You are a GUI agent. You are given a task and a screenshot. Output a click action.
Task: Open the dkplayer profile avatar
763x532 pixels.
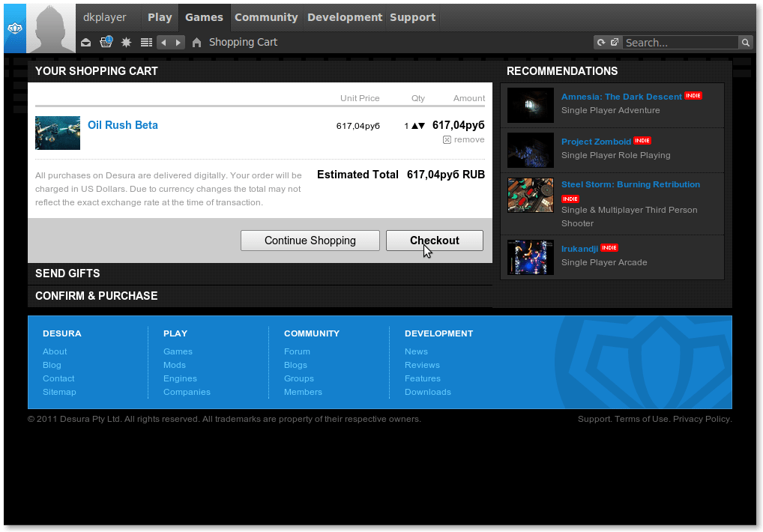51,28
